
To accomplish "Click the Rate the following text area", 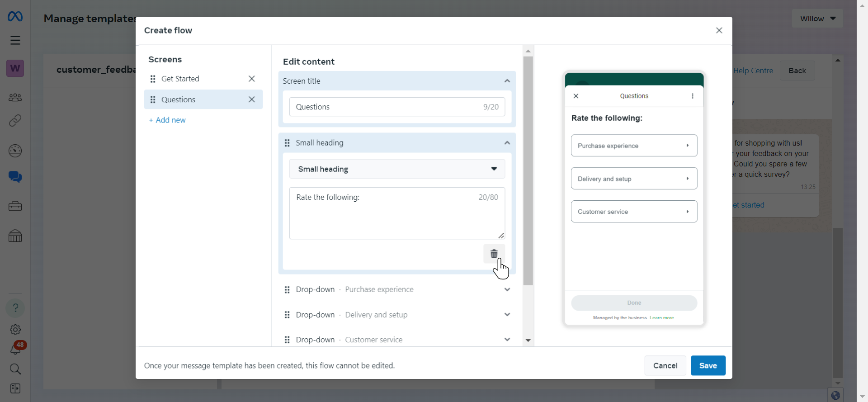I will pos(397,213).
